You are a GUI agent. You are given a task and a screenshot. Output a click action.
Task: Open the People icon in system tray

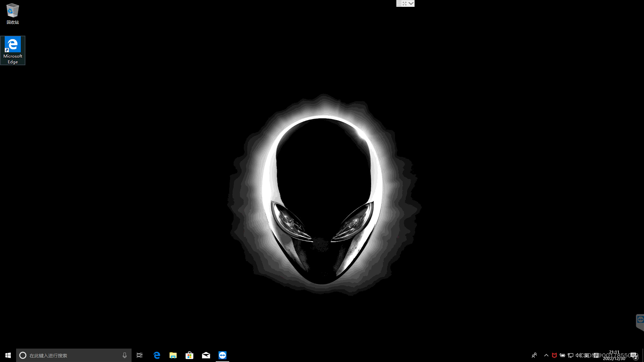coord(534,355)
